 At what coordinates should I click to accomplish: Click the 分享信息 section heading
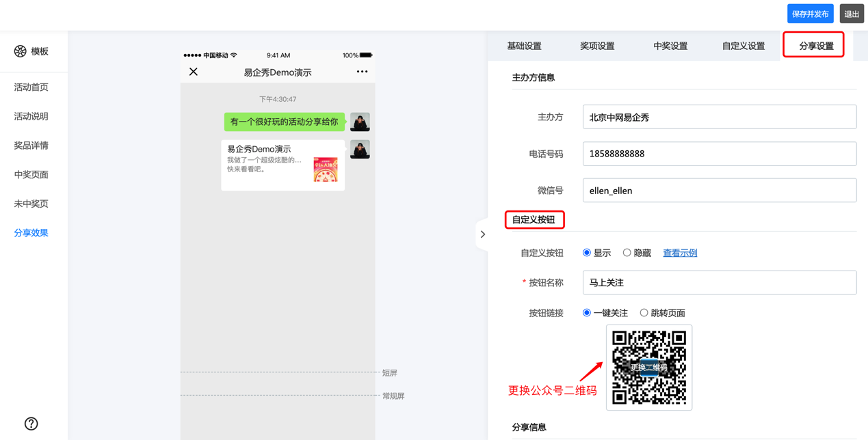[x=529, y=428]
